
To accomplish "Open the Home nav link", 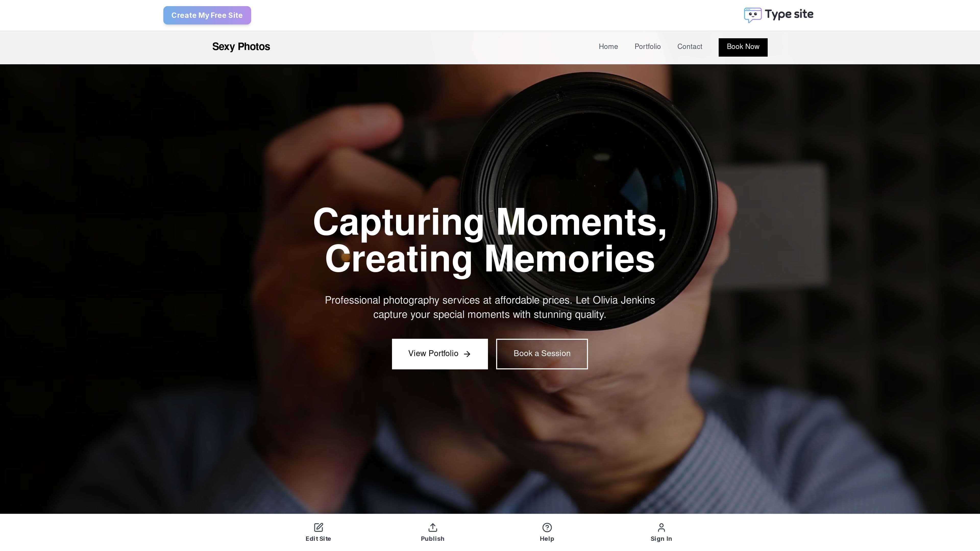I will pyautogui.click(x=608, y=47).
